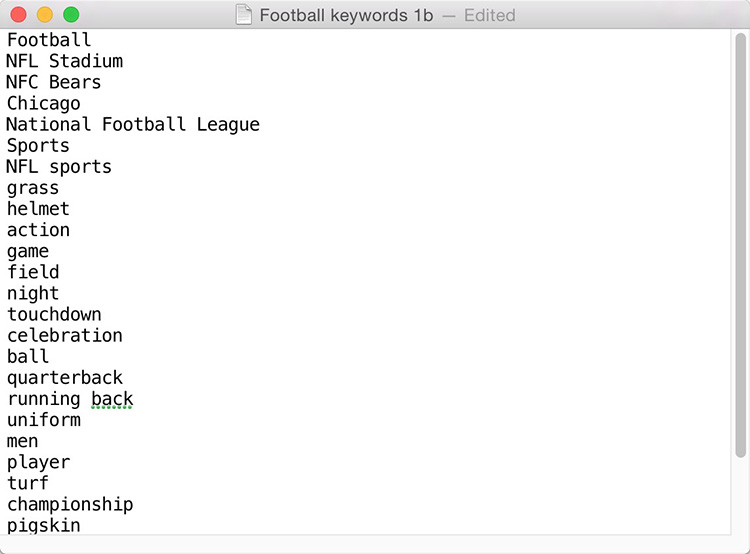Click the document proxy icon in title bar
The width and height of the screenshot is (750, 554).
pyautogui.click(x=244, y=15)
